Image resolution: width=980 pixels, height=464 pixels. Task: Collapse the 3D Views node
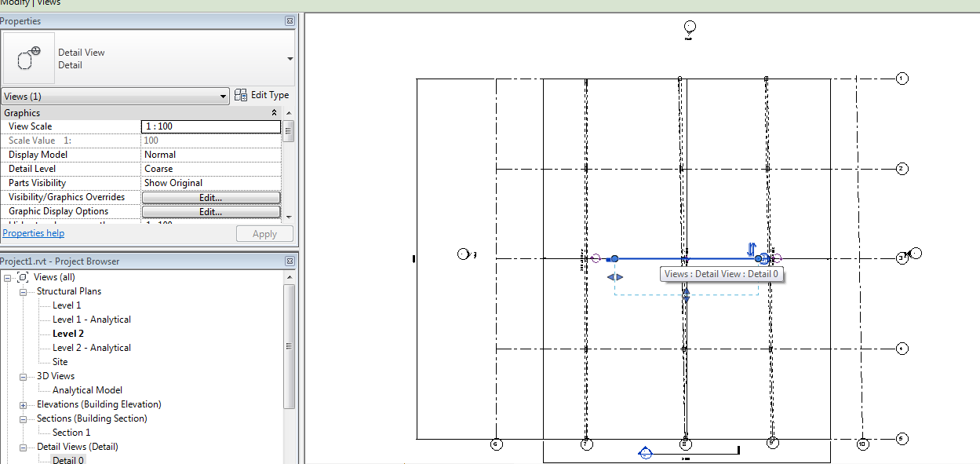pyautogui.click(x=23, y=376)
